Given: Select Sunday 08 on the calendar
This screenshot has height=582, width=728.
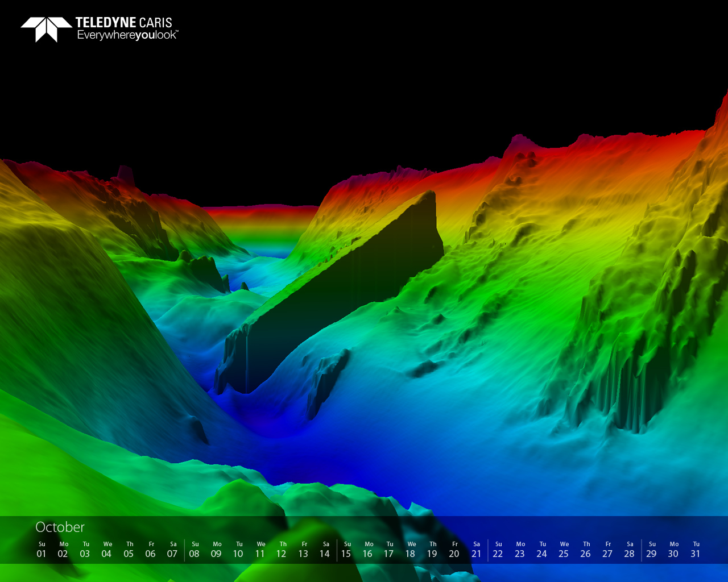Looking at the screenshot, I should click(x=195, y=550).
